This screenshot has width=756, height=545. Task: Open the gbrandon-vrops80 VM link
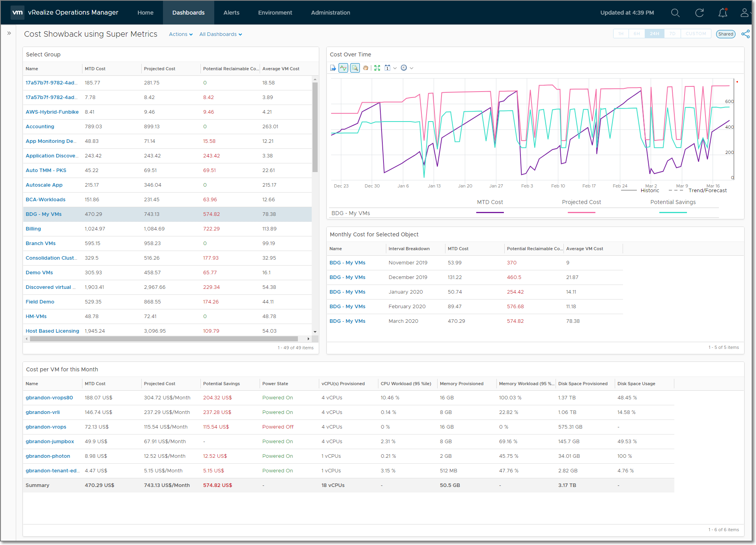pyautogui.click(x=49, y=398)
